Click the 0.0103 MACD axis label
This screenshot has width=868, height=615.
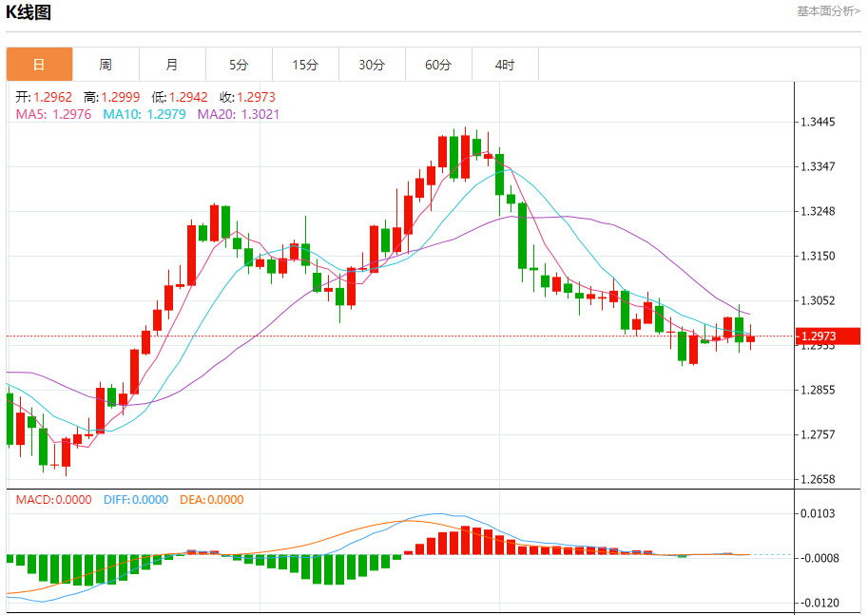click(x=818, y=514)
